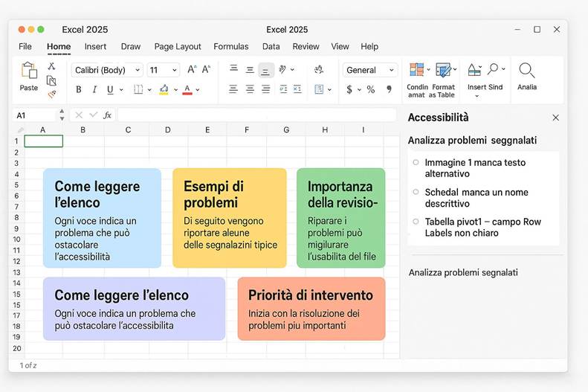Click the A1 Name Box field
The height and width of the screenshot is (392, 588).
(36, 115)
